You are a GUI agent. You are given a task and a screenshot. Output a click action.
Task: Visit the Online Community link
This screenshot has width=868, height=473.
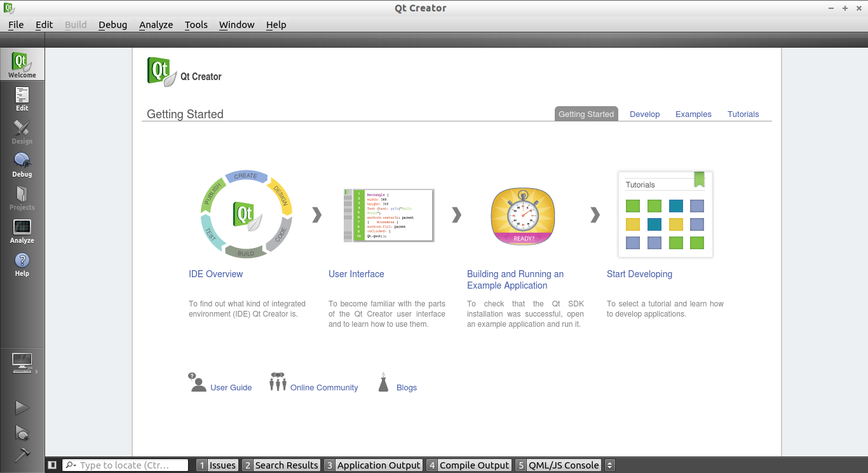324,387
